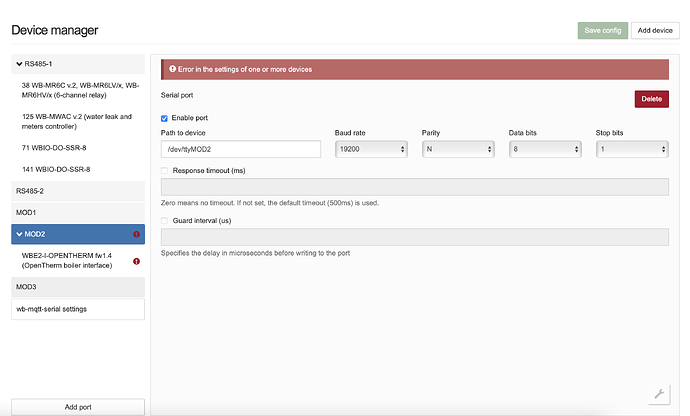Delete the serial port

(652, 99)
